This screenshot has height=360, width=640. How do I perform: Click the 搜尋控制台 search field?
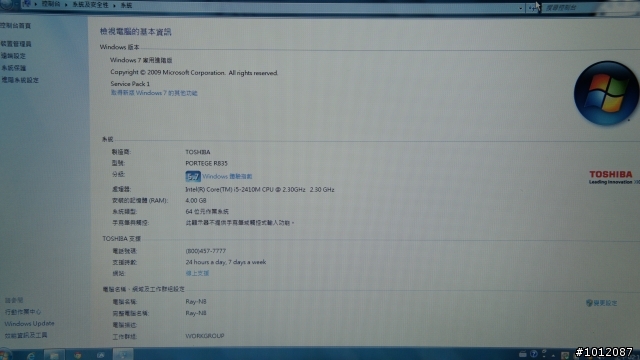pyautogui.click(x=590, y=8)
